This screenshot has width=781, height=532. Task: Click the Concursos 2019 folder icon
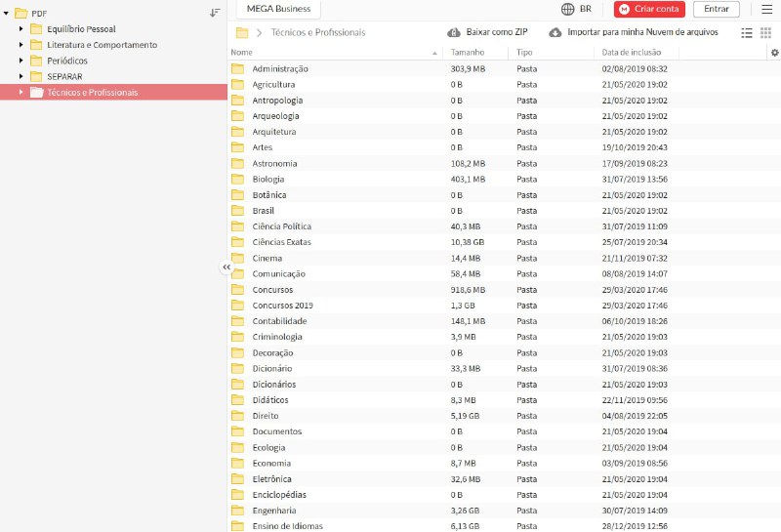tap(237, 306)
